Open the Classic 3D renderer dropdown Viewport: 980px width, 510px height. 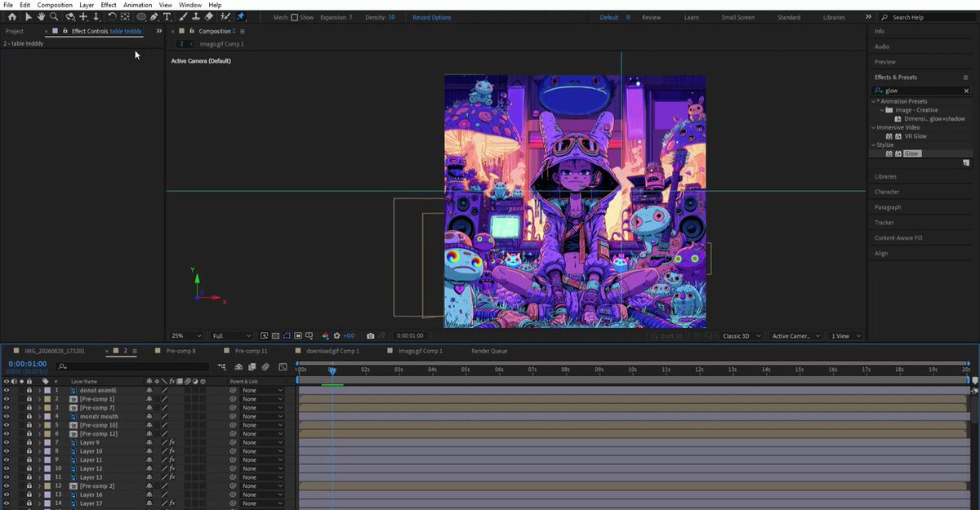pos(743,335)
